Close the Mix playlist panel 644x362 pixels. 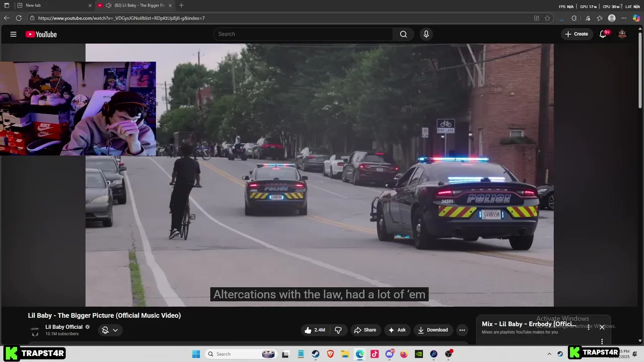coord(602,327)
